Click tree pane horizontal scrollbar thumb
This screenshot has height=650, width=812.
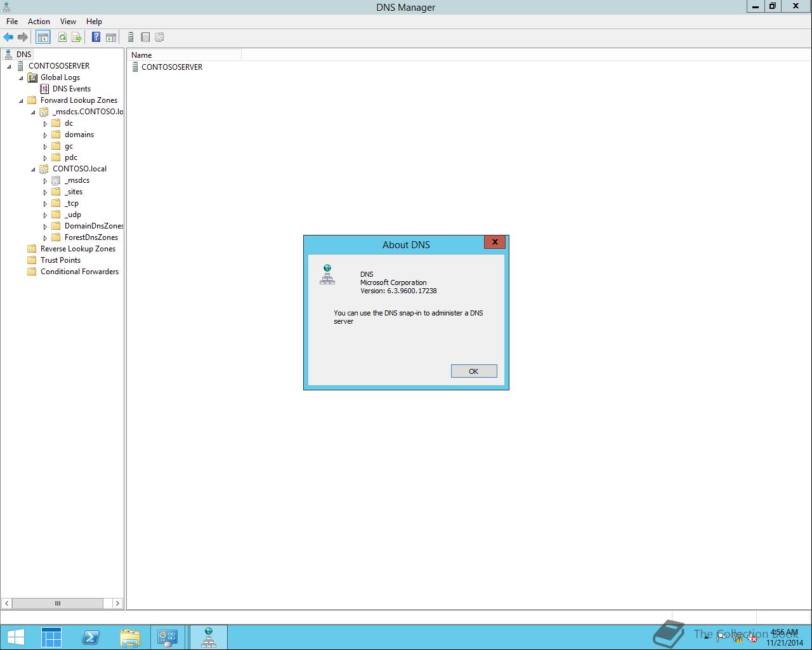[x=58, y=603]
